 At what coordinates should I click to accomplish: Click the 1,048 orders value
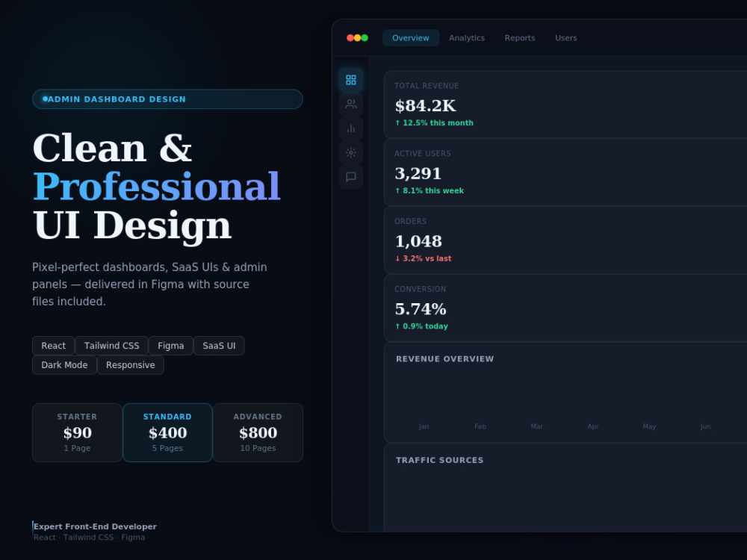418,241
